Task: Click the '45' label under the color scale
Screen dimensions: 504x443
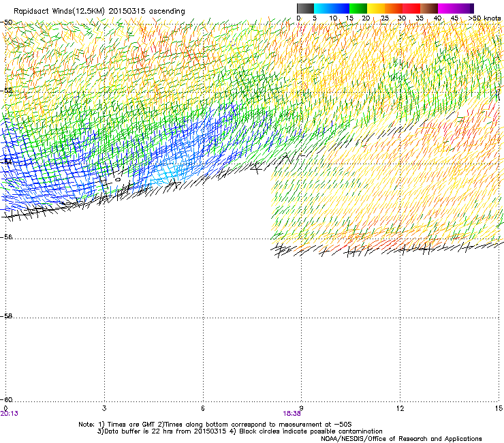Action: [454, 18]
